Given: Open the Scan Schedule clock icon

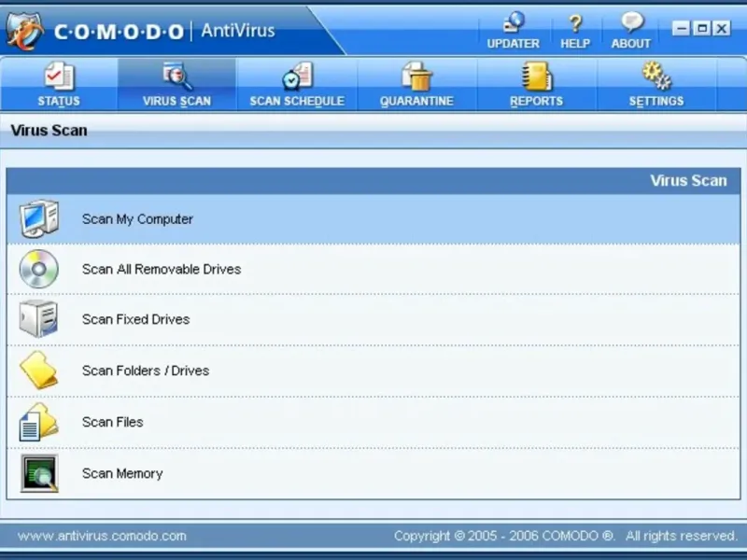Looking at the screenshot, I should pos(297,76).
